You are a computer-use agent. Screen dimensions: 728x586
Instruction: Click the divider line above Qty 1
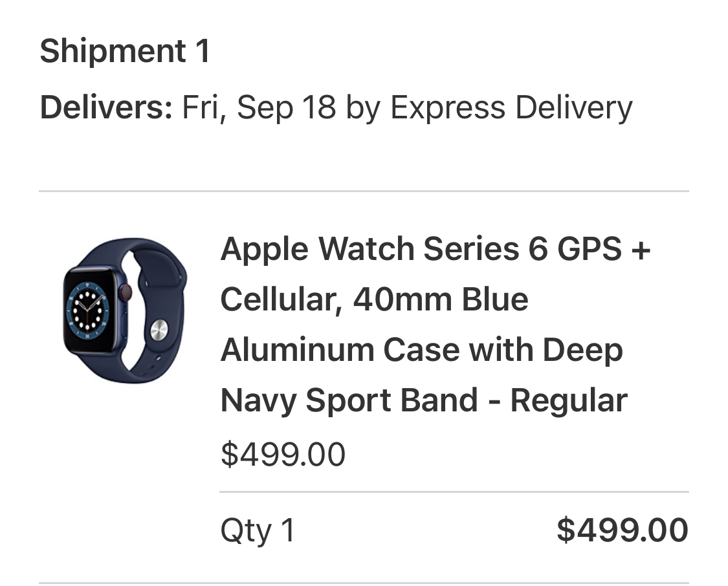pyautogui.click(x=454, y=492)
